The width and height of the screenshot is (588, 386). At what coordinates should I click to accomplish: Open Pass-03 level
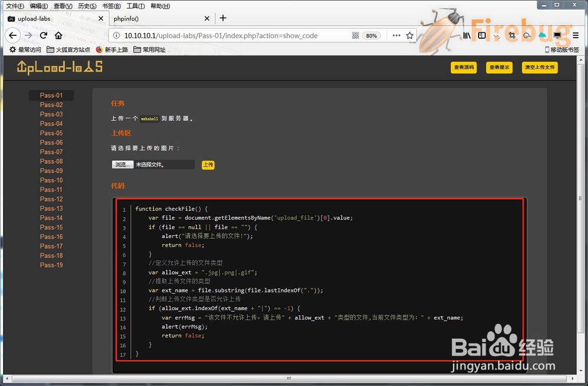pyautogui.click(x=51, y=114)
